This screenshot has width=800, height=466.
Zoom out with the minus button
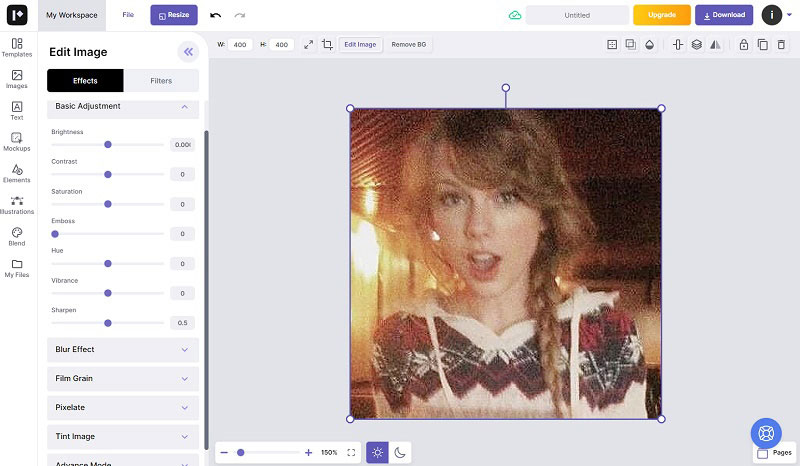click(224, 452)
